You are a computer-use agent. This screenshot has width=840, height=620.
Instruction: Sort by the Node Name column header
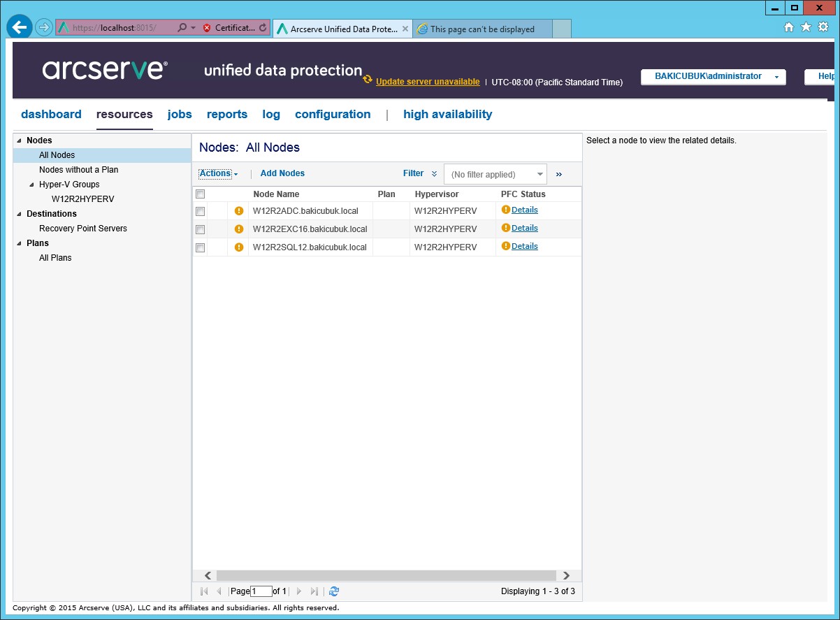click(276, 194)
